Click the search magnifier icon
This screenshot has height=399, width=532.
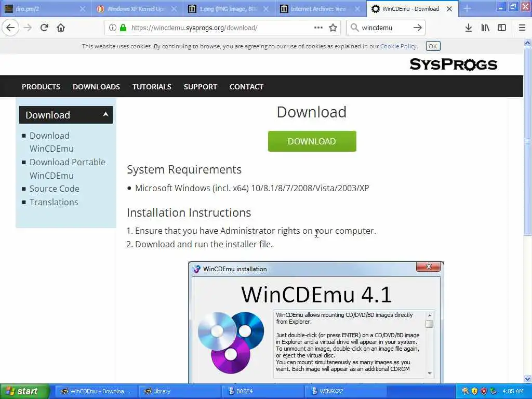(x=354, y=28)
